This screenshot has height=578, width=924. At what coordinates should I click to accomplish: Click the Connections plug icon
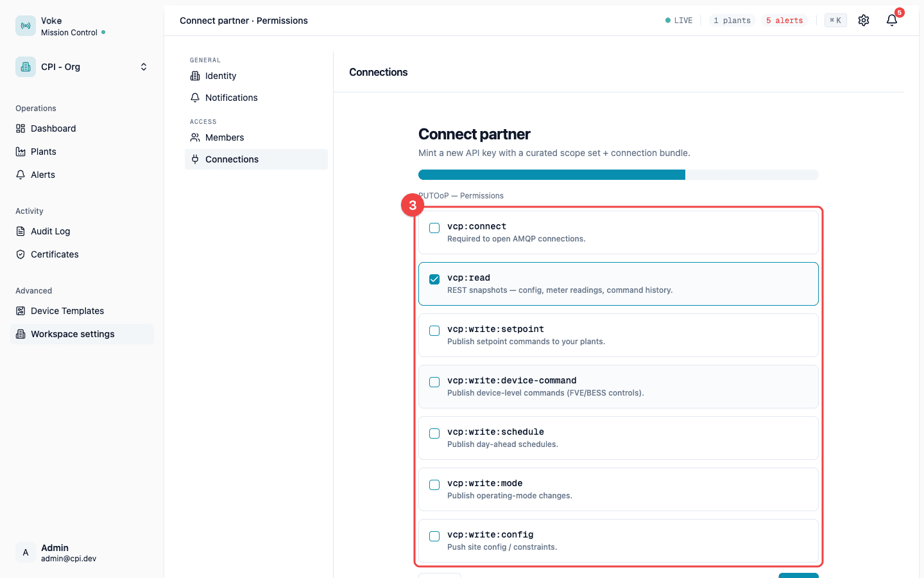pos(195,159)
